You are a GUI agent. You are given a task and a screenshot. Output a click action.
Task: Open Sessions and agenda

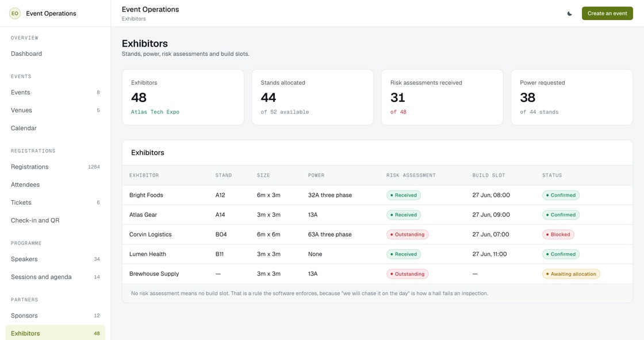55,277
